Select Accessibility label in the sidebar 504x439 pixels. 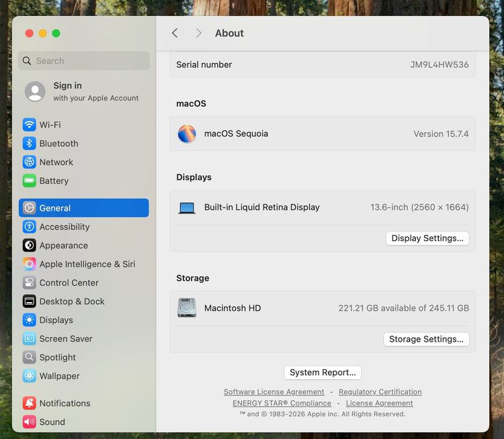pyautogui.click(x=65, y=227)
